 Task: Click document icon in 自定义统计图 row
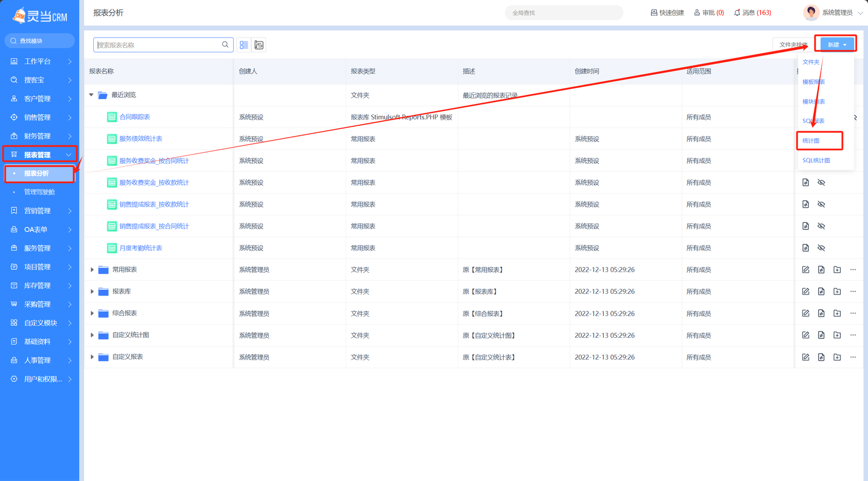click(821, 335)
